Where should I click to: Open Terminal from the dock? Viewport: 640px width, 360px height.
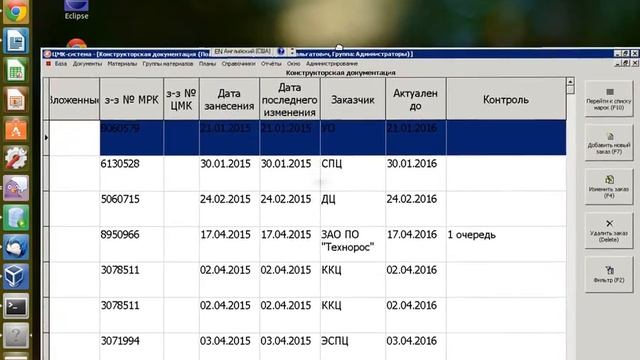[16, 306]
